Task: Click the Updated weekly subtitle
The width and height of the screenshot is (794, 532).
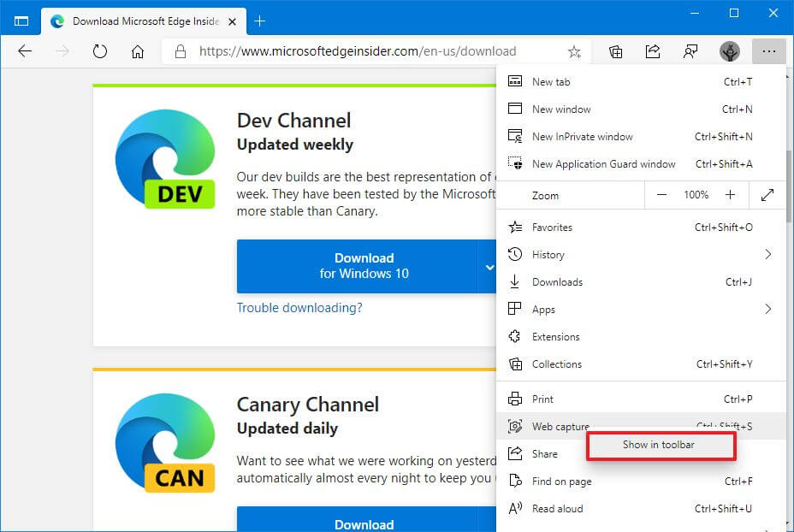Action: tap(295, 145)
